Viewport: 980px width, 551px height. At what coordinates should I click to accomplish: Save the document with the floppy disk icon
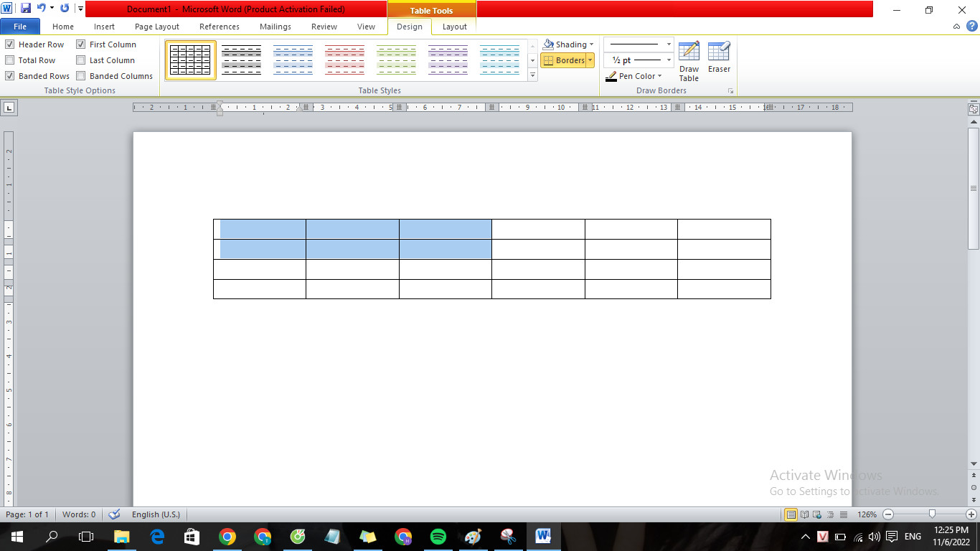26,9
